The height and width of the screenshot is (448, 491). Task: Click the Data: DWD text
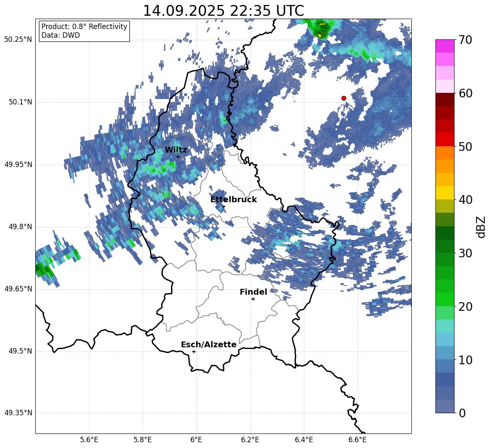point(61,35)
